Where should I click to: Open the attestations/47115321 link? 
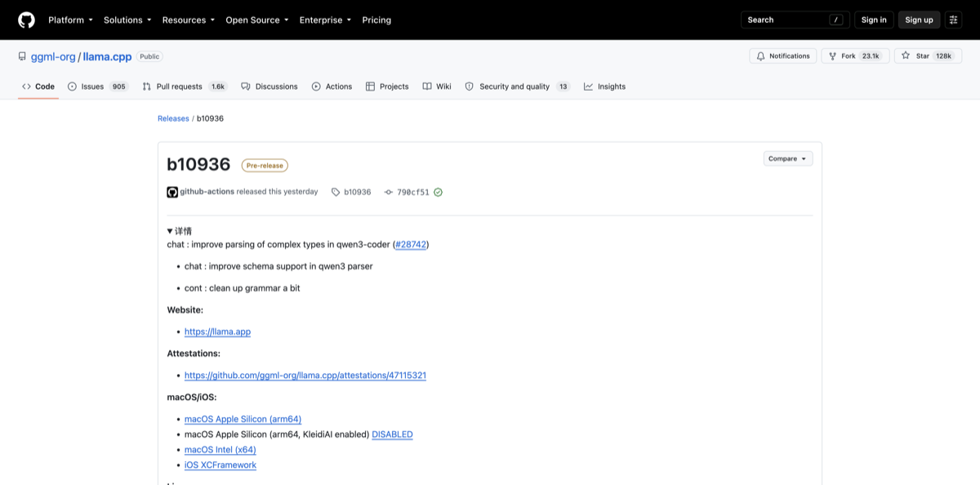(x=305, y=376)
